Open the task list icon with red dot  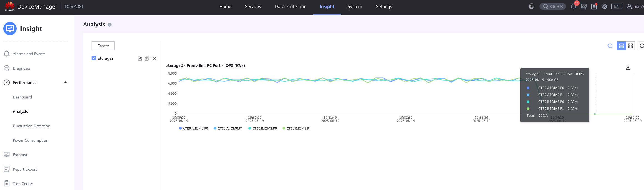(x=594, y=6)
